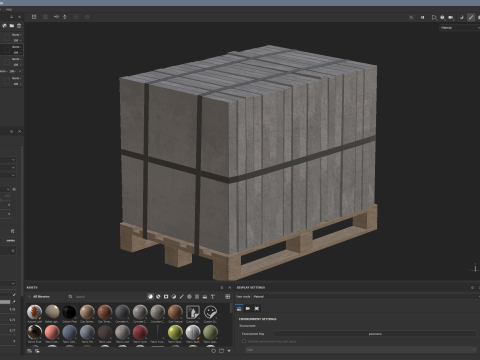This screenshot has width=480, height=360.
Task: Click new folder icon at assets bottom right
Action: point(221,351)
